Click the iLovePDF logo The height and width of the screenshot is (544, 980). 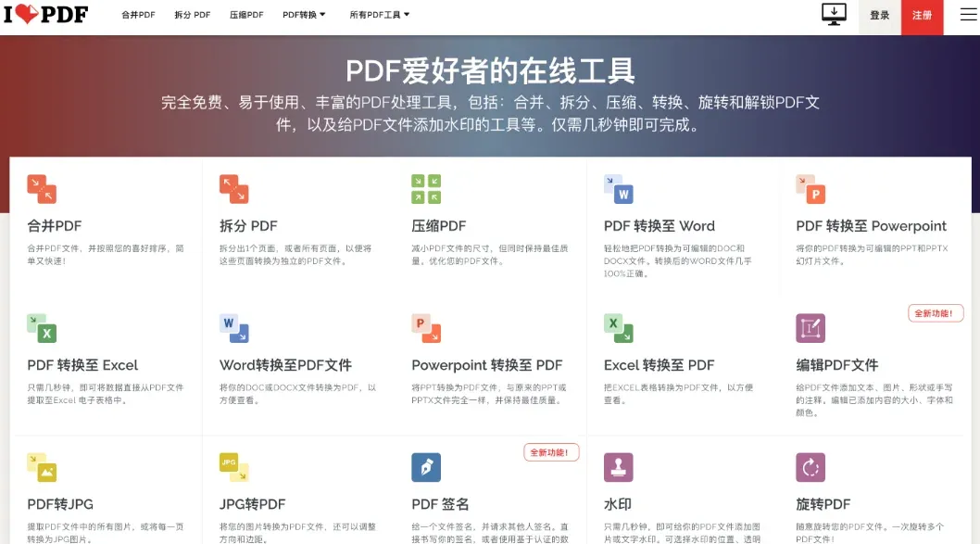point(46,14)
